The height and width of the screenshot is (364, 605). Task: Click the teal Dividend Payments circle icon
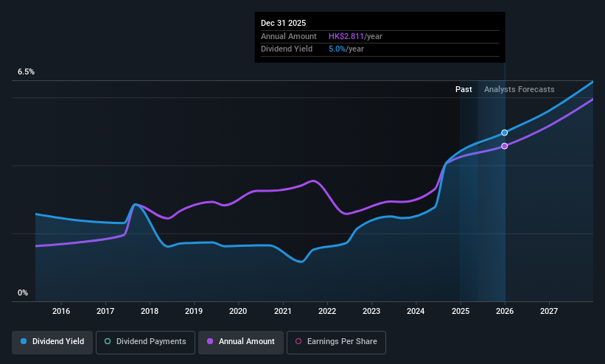click(x=108, y=342)
